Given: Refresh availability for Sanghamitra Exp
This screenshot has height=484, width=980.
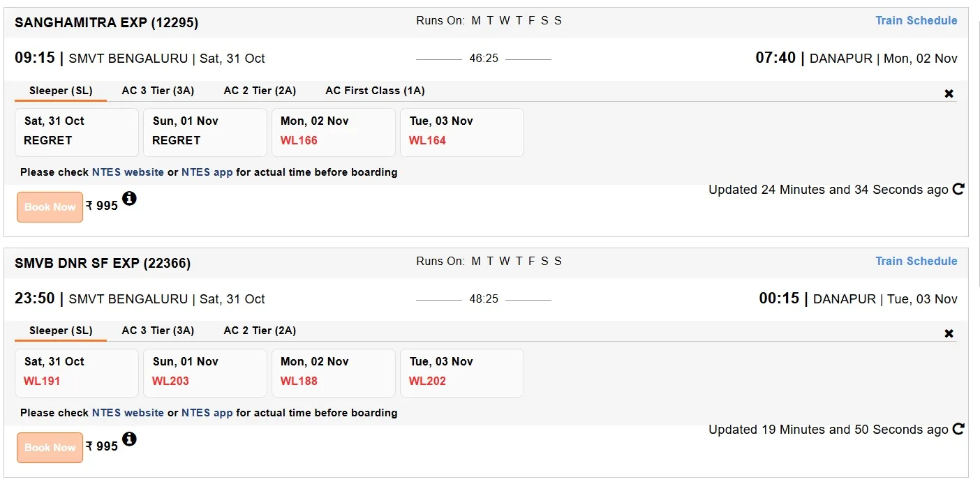Looking at the screenshot, I should (958, 189).
